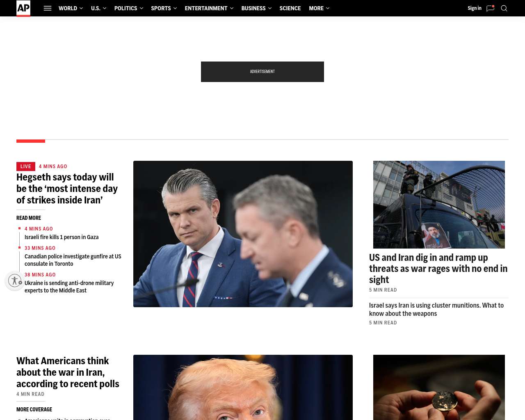Click the red LIVE badge
The height and width of the screenshot is (420, 525).
26,167
